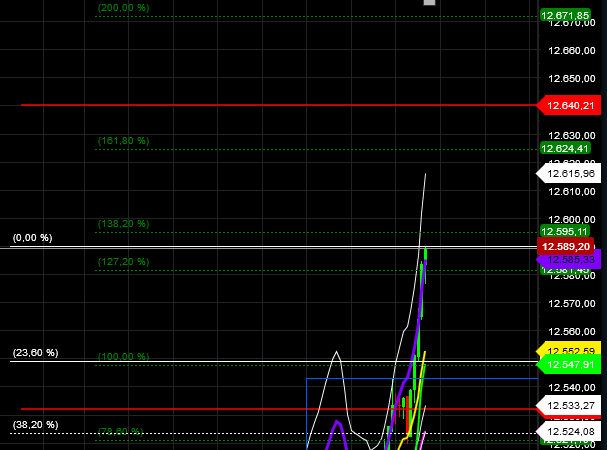Screen dimensions: 607x450
Task: Select the (23,60 %) retracement label
Action: point(36,353)
